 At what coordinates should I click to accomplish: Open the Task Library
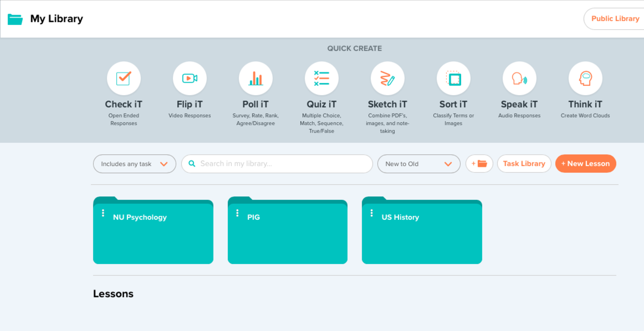[x=524, y=164]
